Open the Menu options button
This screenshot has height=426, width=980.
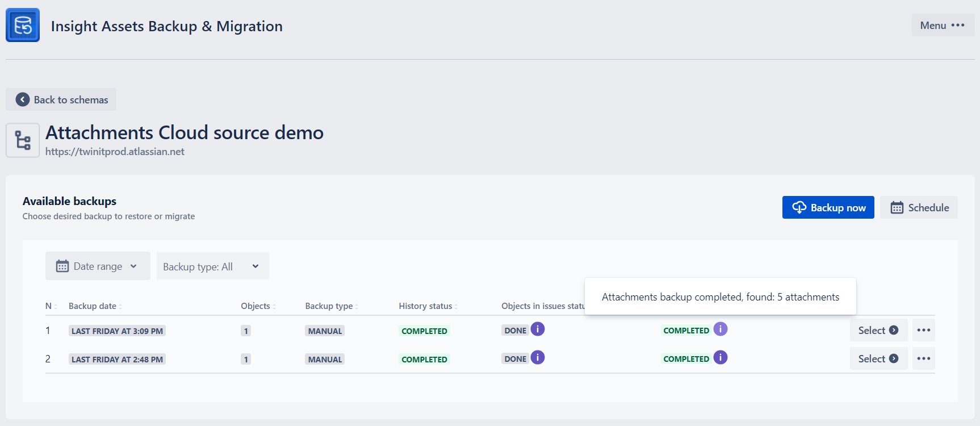943,25
